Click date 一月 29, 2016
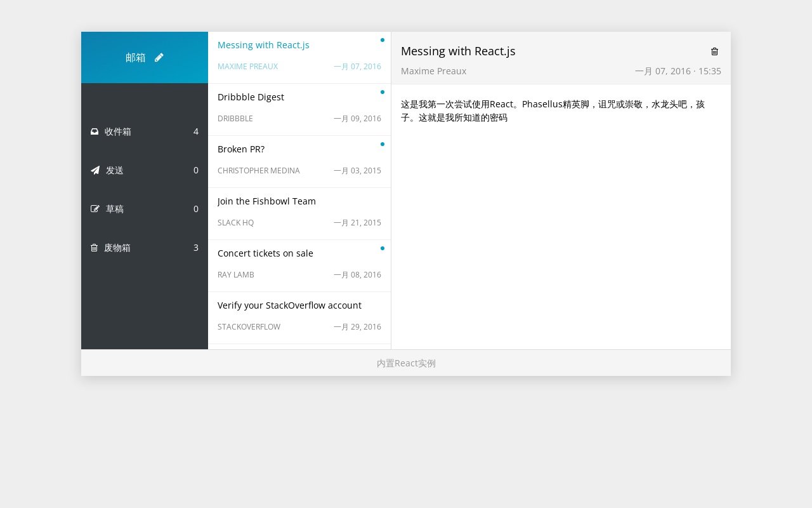Screen dimensions: 812x508 (357, 326)
